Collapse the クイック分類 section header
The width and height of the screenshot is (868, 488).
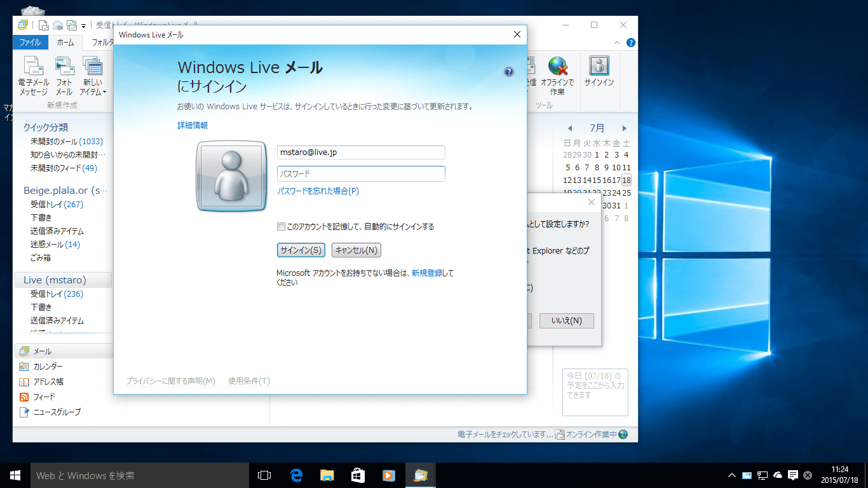click(x=46, y=127)
